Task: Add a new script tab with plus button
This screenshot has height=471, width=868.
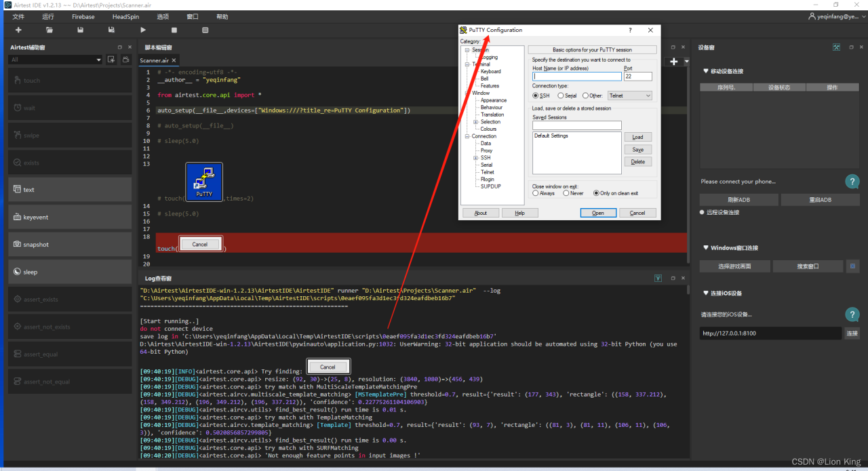Action: click(674, 62)
